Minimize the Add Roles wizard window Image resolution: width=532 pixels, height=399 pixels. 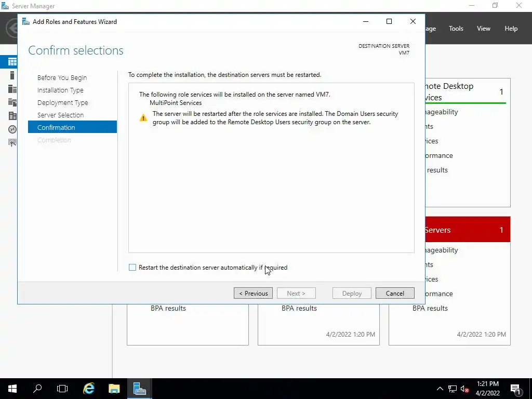[365, 21]
